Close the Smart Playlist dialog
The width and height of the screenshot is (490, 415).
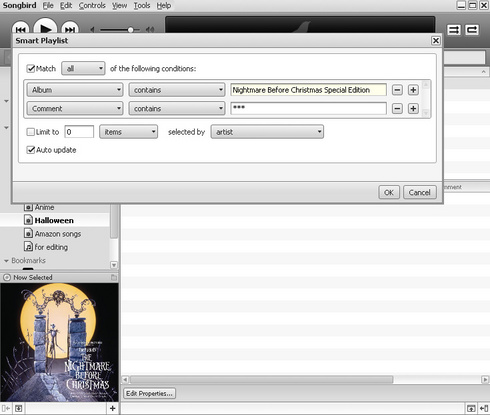point(436,41)
